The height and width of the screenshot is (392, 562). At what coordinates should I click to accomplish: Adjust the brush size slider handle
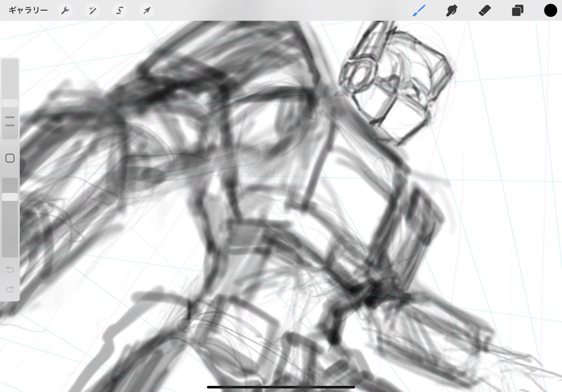pos(10,103)
